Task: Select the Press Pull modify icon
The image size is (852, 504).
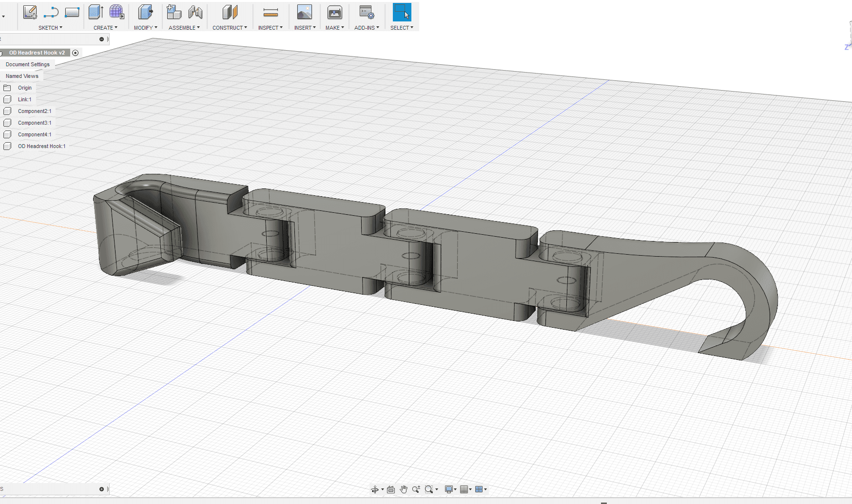Action: point(145,12)
